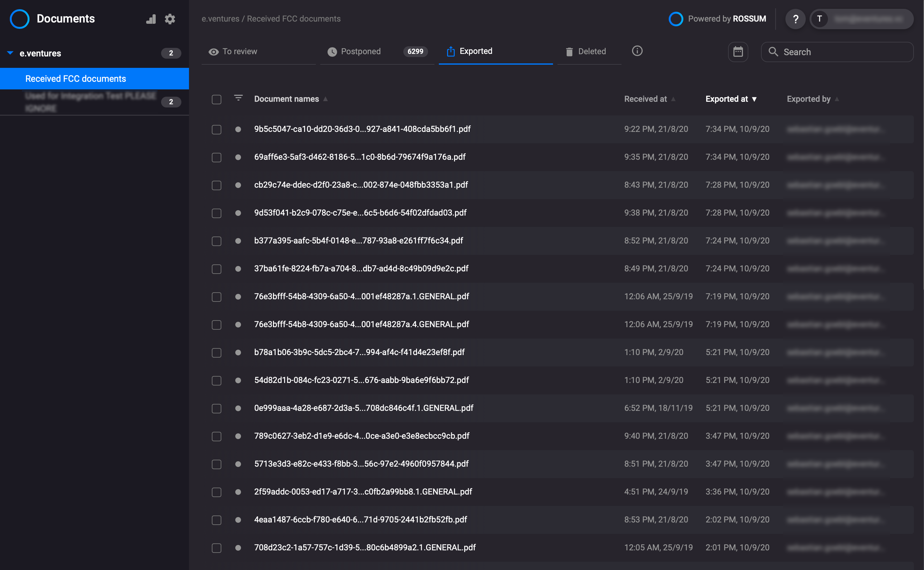This screenshot has width=924, height=570.
Task: Switch to the To review tab
Action: point(239,51)
